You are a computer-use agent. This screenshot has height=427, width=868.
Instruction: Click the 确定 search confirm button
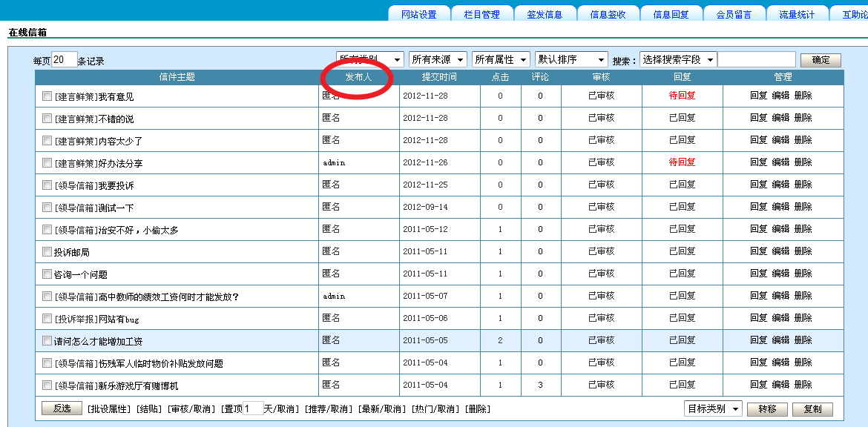[821, 60]
